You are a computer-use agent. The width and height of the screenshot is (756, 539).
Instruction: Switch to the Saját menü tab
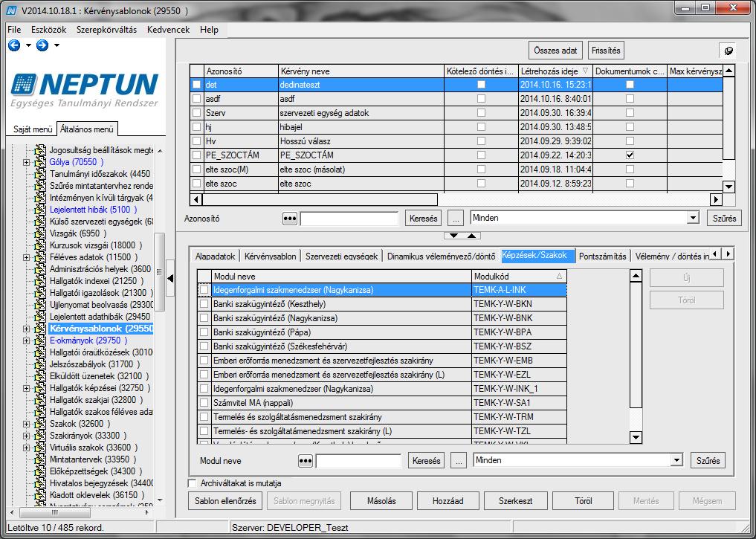(x=32, y=129)
